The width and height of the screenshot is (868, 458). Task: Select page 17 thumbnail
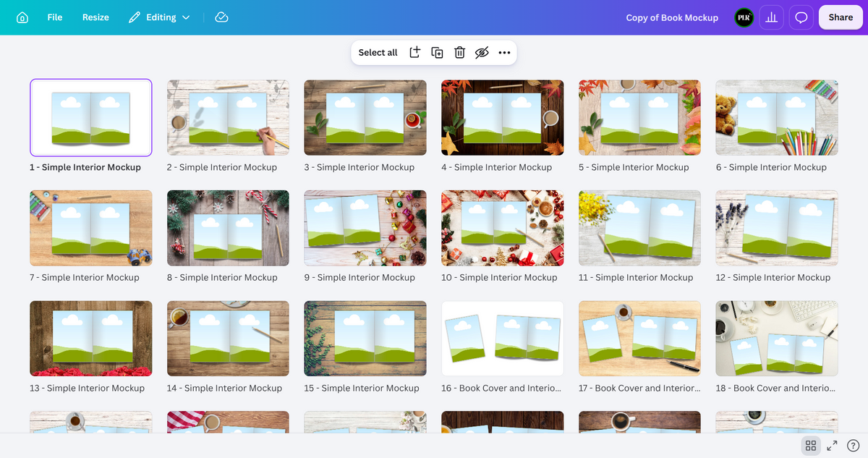tap(639, 339)
